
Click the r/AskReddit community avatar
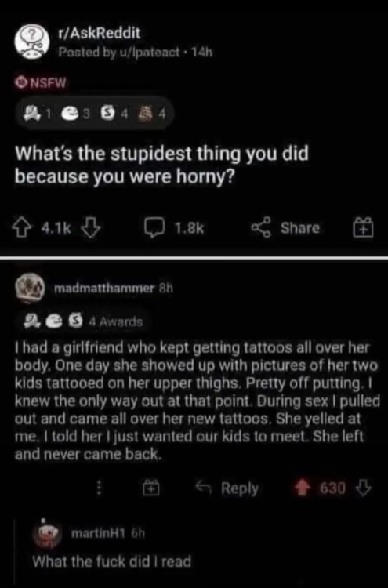(32, 43)
